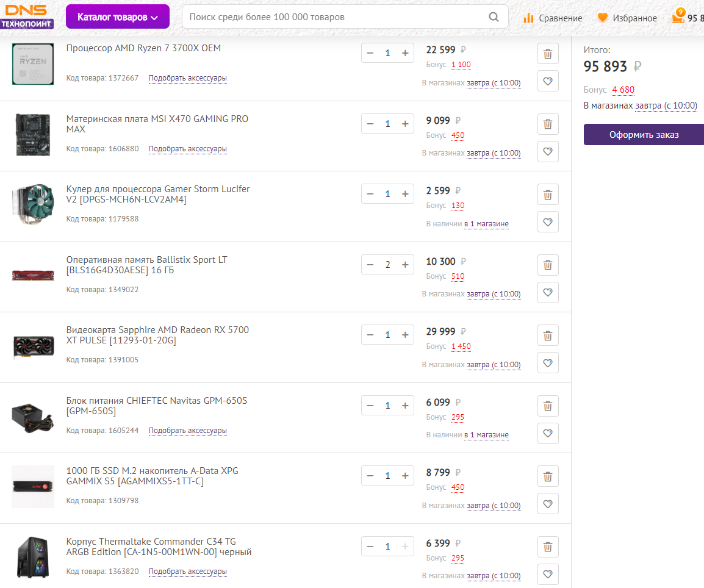Click the search magnifier icon
Image resolution: width=704 pixels, height=588 pixels.
pyautogui.click(x=494, y=17)
